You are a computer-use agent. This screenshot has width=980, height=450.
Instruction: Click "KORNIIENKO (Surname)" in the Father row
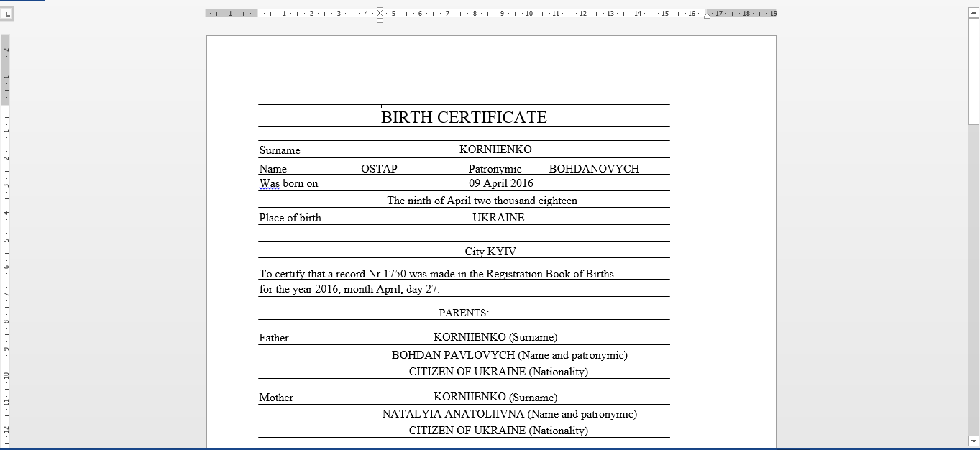coord(495,337)
